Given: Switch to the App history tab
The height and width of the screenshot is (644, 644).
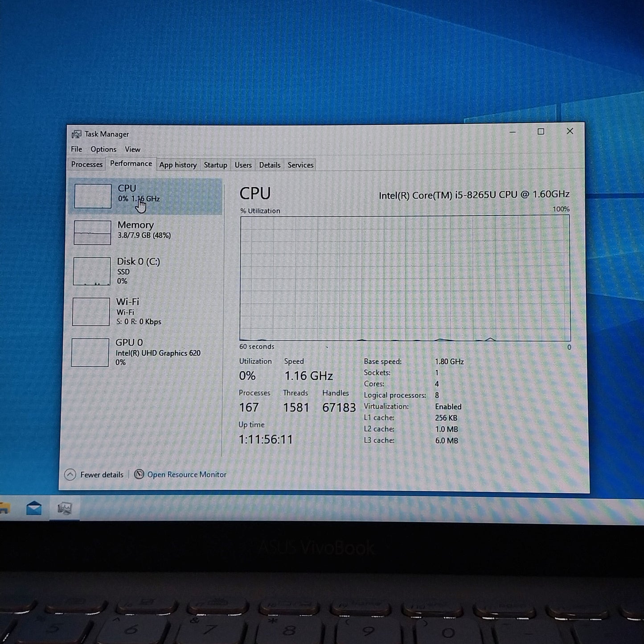Looking at the screenshot, I should tap(178, 165).
